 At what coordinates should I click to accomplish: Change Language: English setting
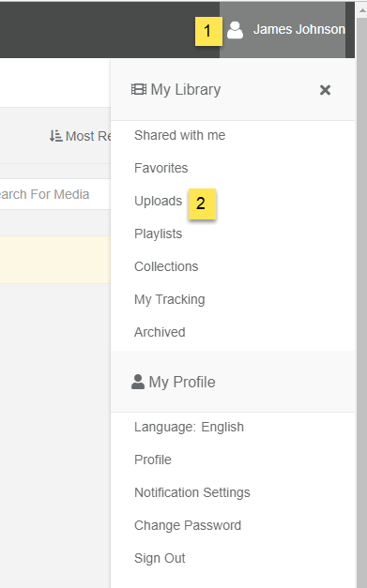(x=189, y=427)
